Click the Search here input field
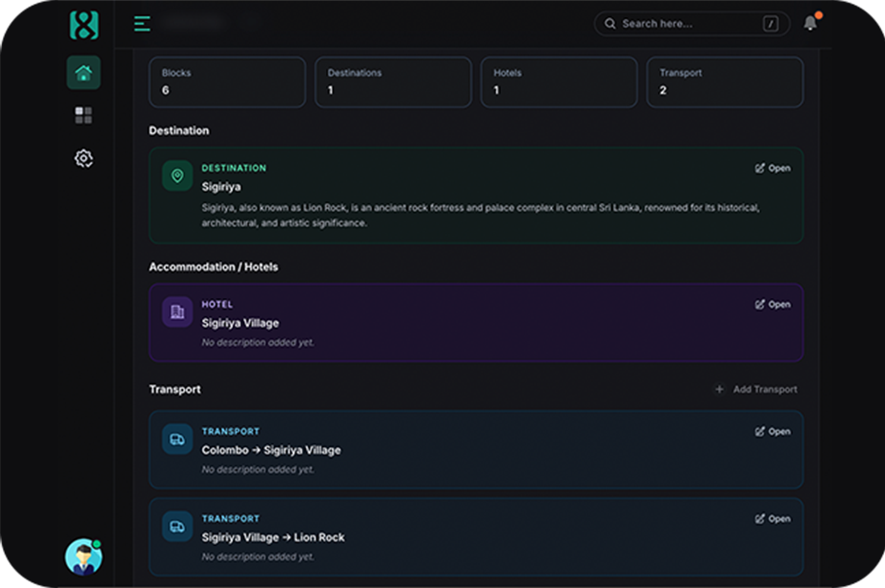 click(691, 24)
